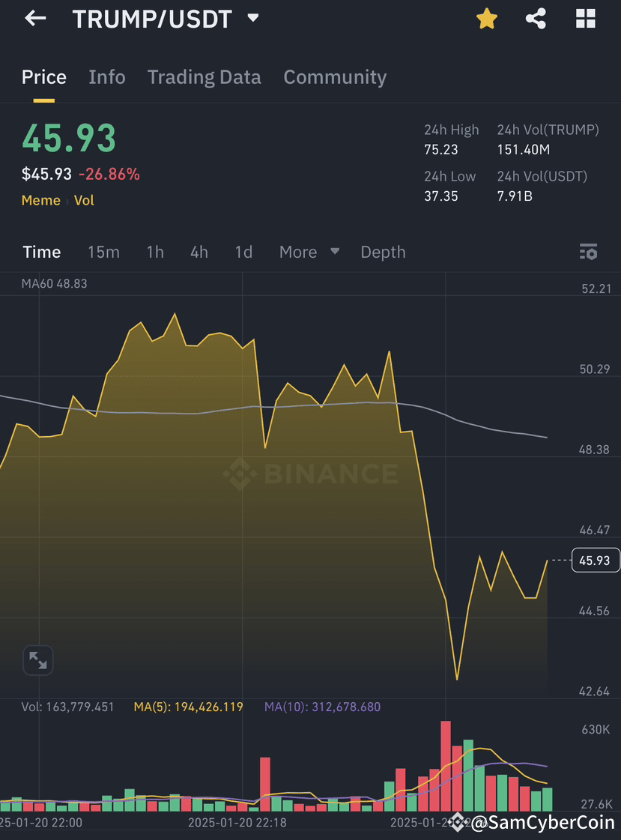Image resolution: width=621 pixels, height=840 pixels.
Task: Click the 630K volume axis label
Action: 596,730
